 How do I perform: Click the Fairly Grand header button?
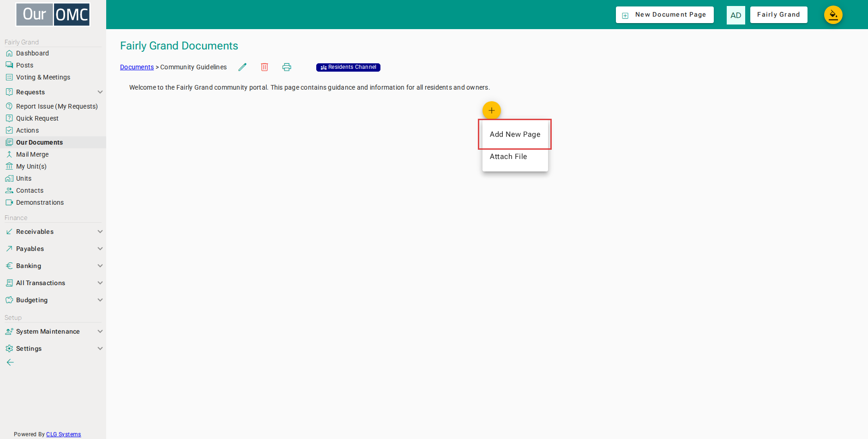tap(778, 15)
